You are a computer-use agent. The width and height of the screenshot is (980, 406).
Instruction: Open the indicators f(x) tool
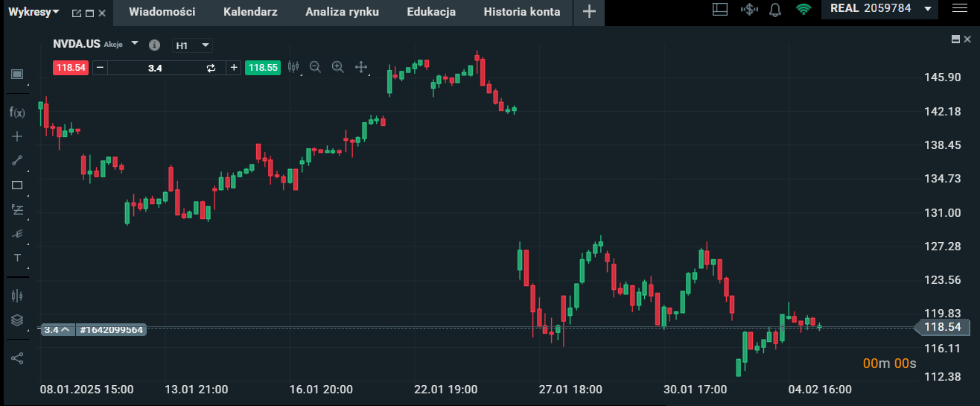tap(17, 112)
